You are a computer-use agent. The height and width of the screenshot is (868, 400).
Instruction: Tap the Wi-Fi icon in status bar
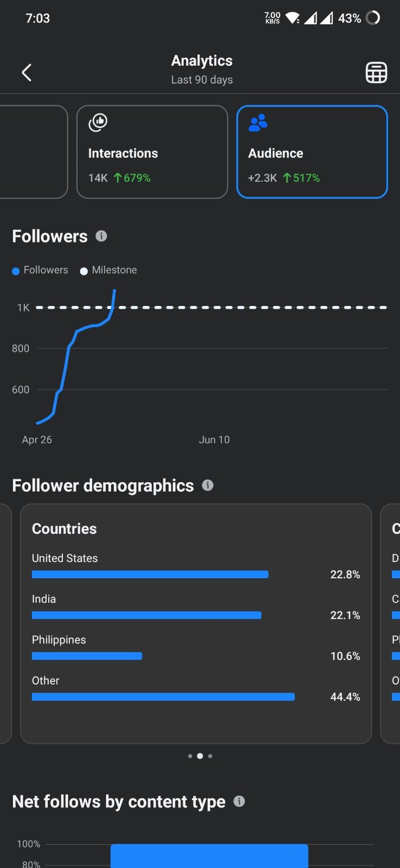(x=293, y=18)
